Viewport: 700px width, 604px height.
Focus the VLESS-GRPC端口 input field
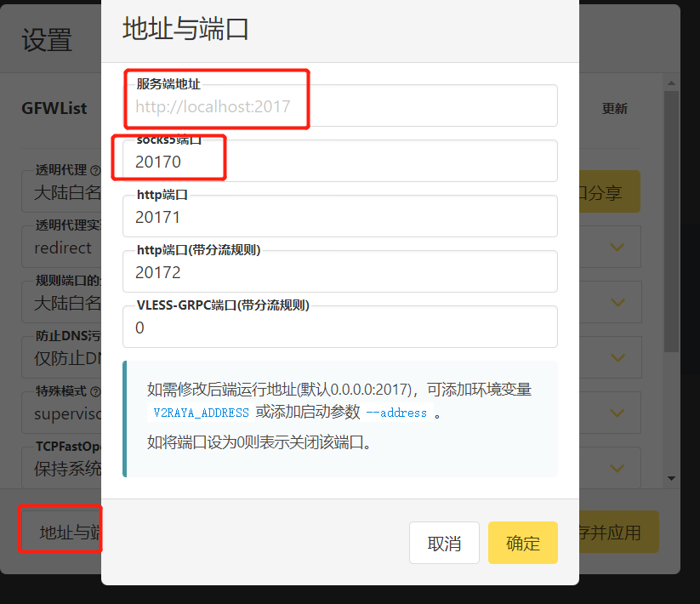[340, 328]
